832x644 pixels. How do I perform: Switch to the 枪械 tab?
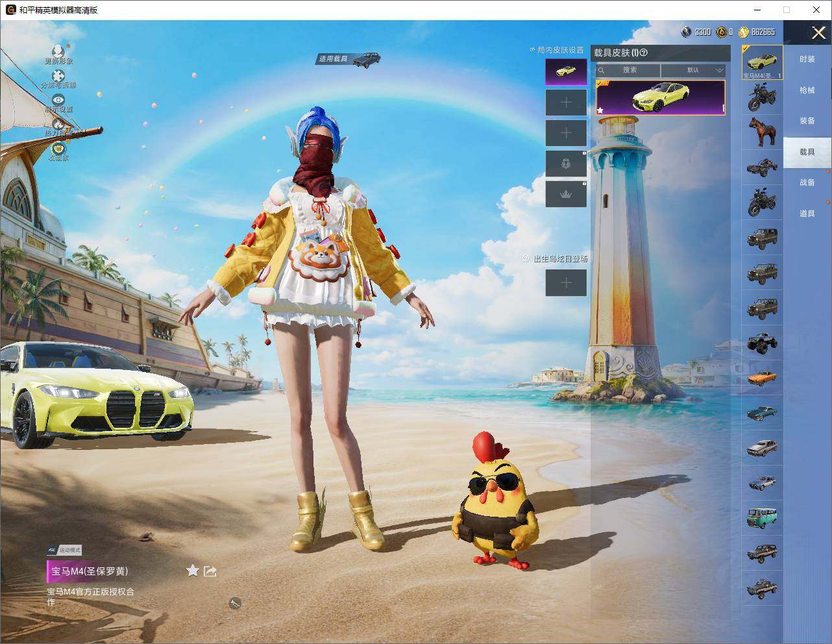pos(807,90)
